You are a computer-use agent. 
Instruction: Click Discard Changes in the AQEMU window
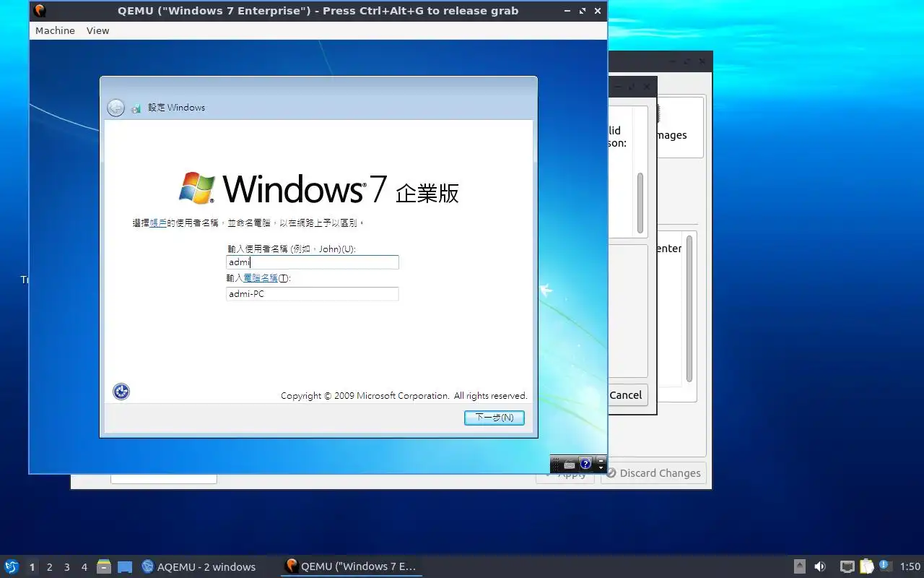click(x=653, y=473)
